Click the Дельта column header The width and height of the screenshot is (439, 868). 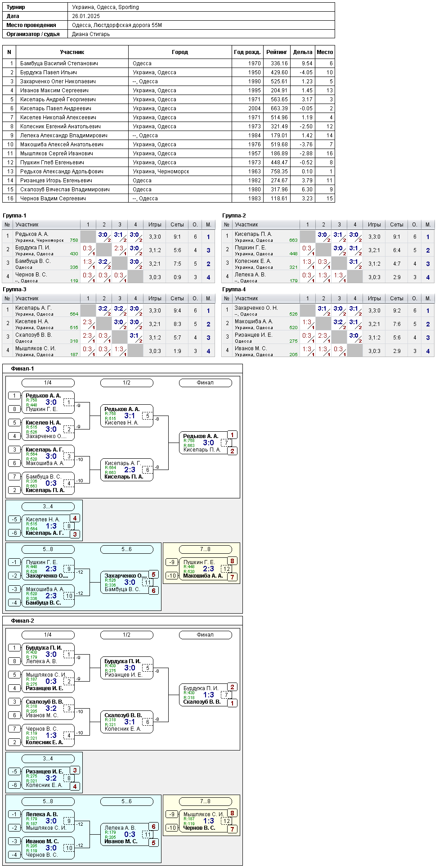[303, 52]
